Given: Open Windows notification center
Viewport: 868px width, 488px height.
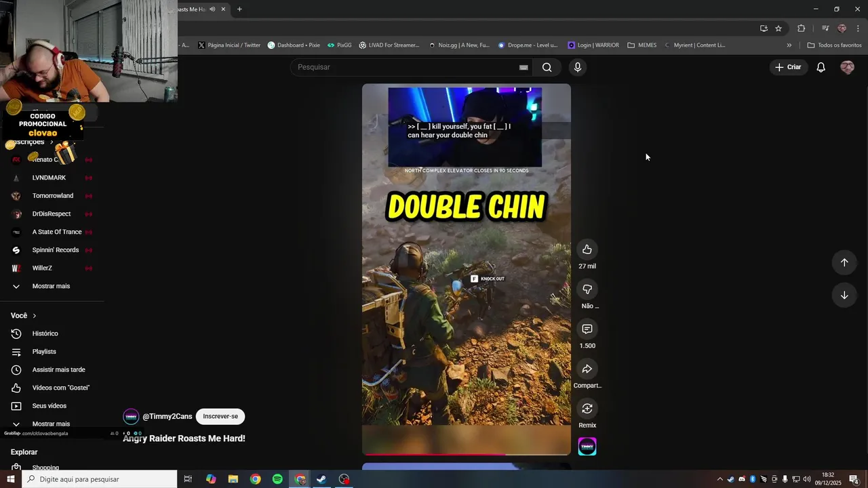Looking at the screenshot, I should [x=854, y=479].
